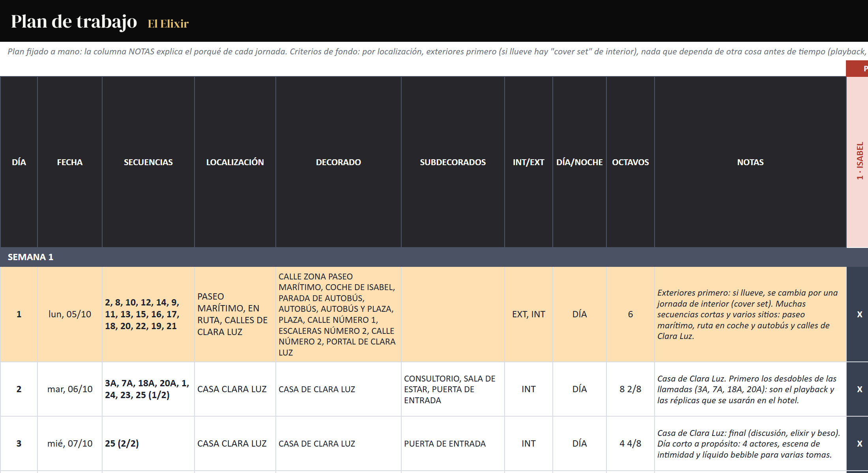
Task: Select the decorado cell CALLE ZONA PASEO MARÍTIMO
Action: pyautogui.click(x=339, y=314)
